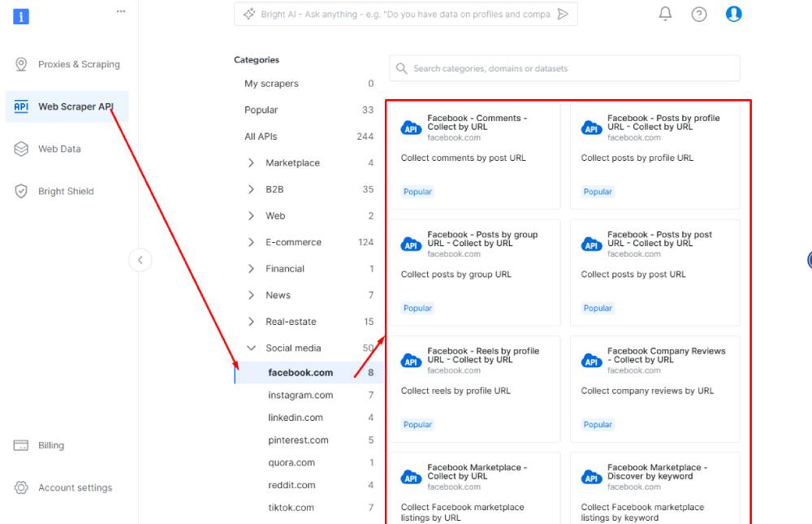812x524 pixels.
Task: Go to Web Data section
Action: pos(67,149)
